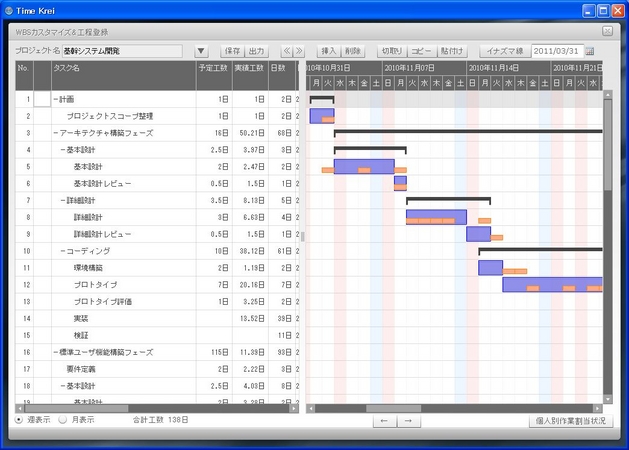Viewport: 629px width, 450px height.
Task: Click the left arrow button below the Gantt chart
Action: 385,421
